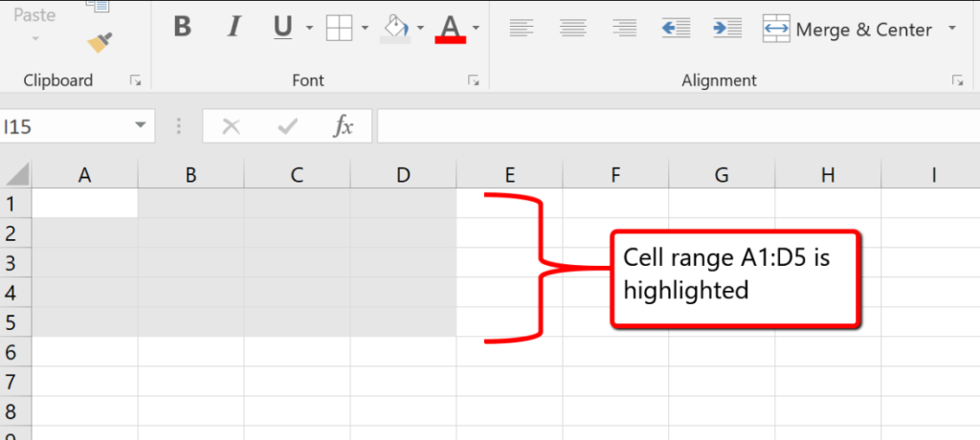Open Merge & Center dropdown arrow

click(951, 29)
